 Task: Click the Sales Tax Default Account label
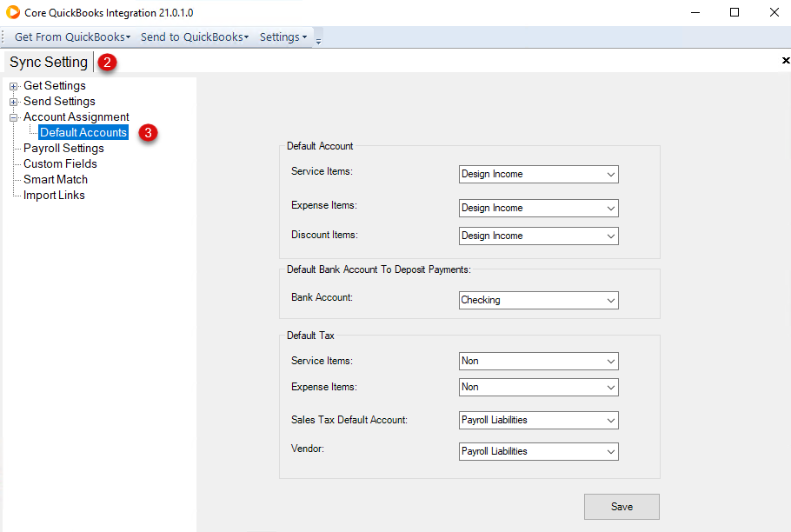point(349,420)
